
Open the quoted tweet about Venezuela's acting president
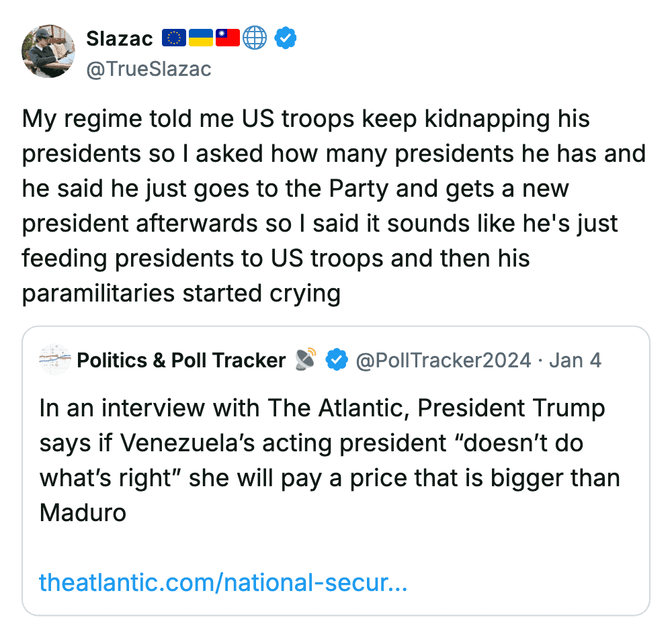pyautogui.click(x=329, y=460)
